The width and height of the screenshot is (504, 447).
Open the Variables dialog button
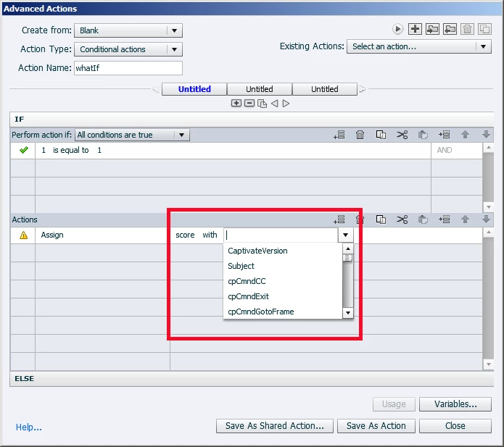click(x=455, y=404)
